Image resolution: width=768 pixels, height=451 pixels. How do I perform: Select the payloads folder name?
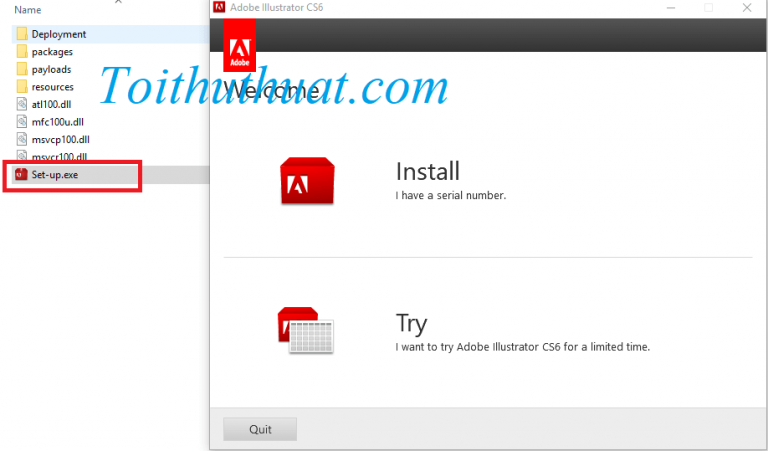pos(51,70)
